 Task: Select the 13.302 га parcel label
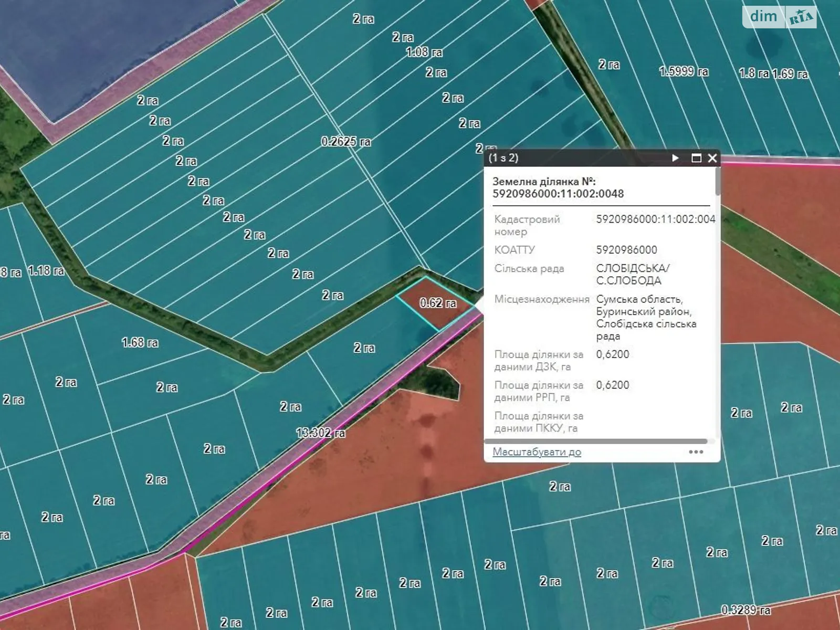pos(321,433)
